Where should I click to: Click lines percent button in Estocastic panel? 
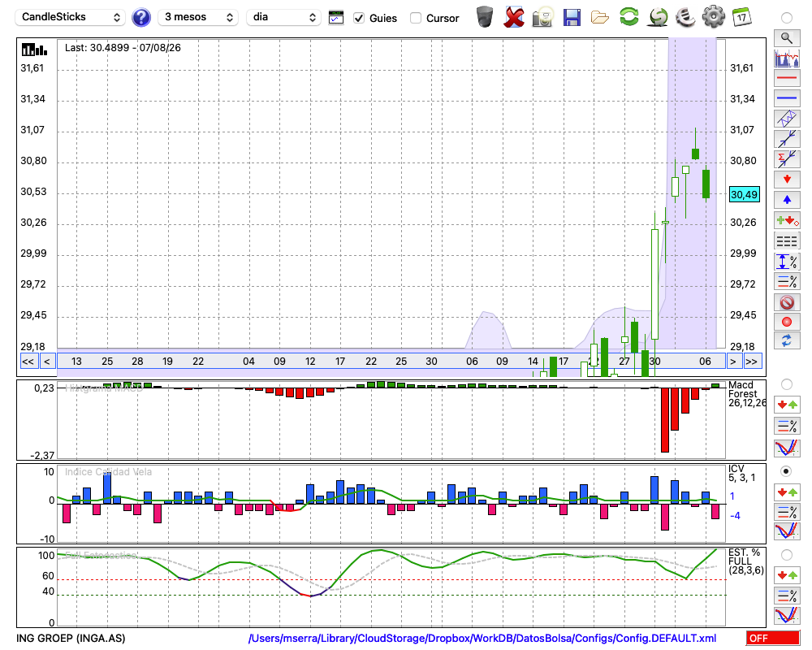point(787,596)
